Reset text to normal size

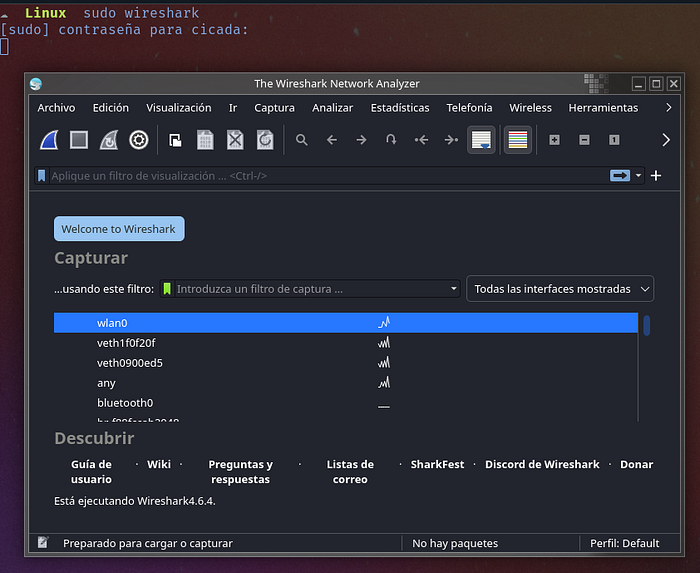(x=614, y=140)
